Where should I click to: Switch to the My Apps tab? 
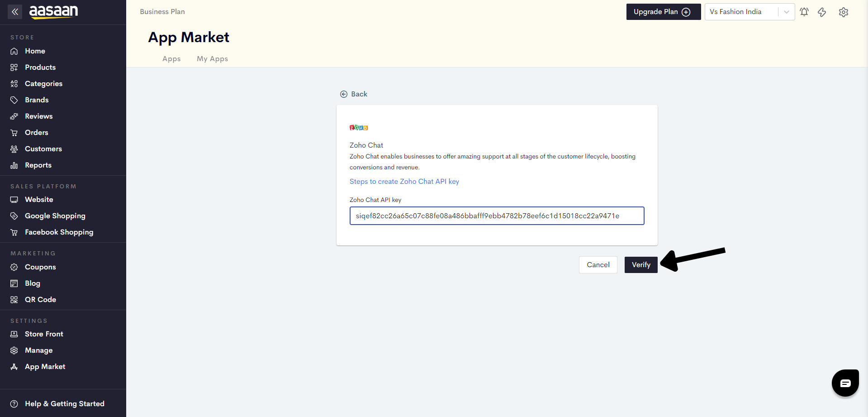[x=212, y=59]
